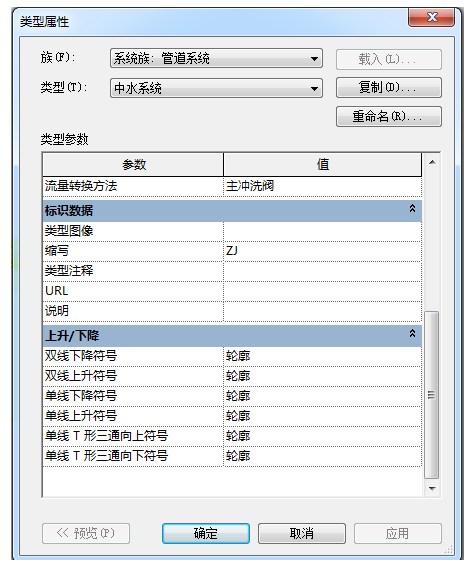
Task: Select 单线下降符号 value 轮廓
Action: click(x=322, y=396)
